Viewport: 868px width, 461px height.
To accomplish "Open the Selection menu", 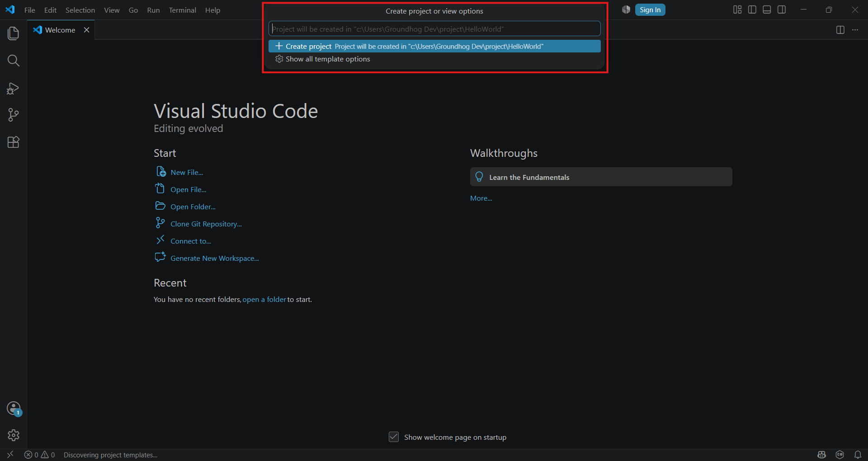I will (x=80, y=10).
